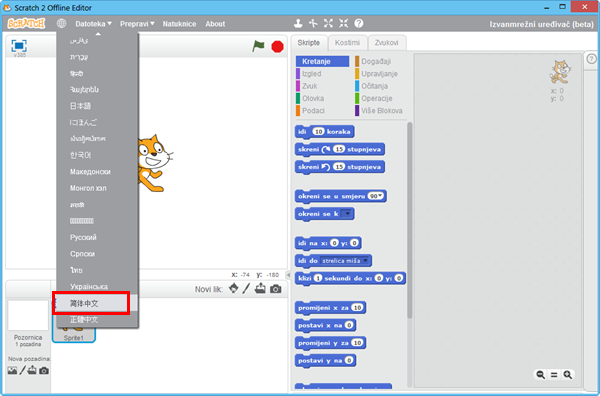Viewport: 600px width, 396px height.
Task: Click the block help question icon
Action: tap(359, 24)
